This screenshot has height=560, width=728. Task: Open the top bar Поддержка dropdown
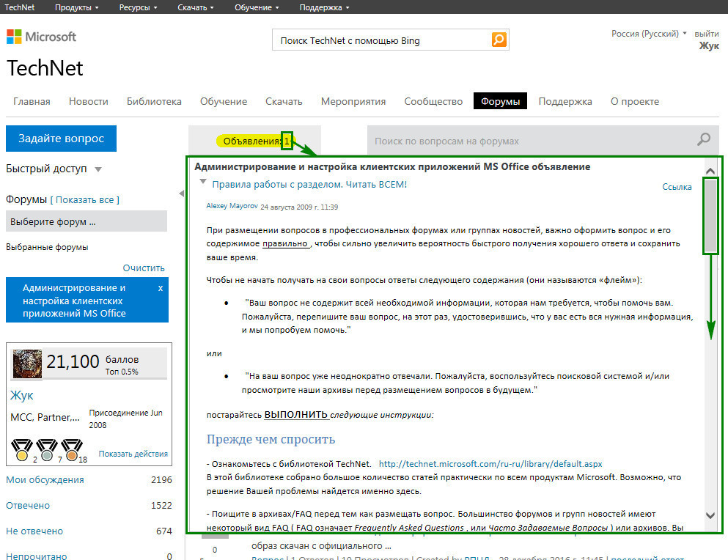click(324, 7)
